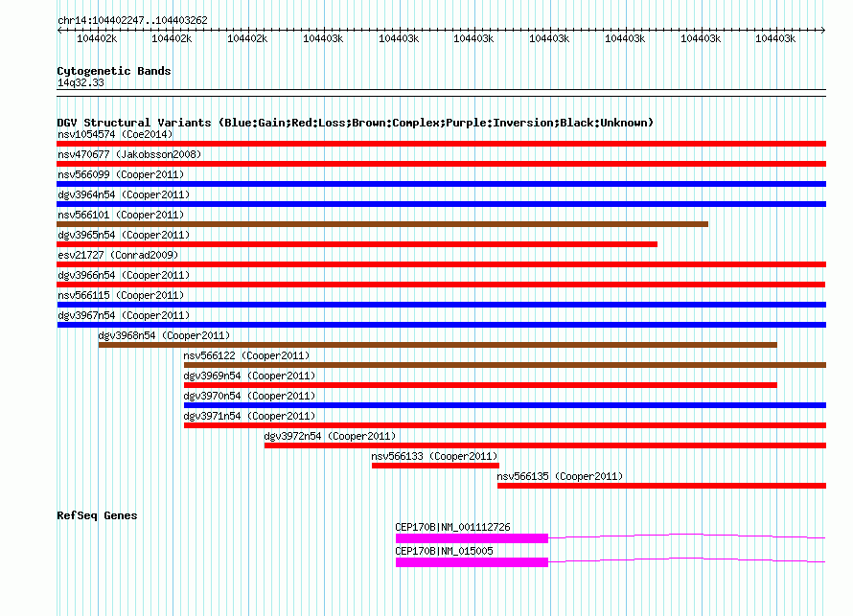Open CEP170B|NM_001112726 gene label
853x616 pixels.
[452, 527]
